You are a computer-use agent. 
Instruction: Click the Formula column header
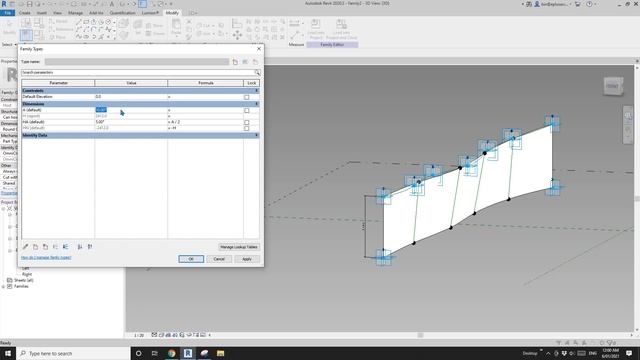pyautogui.click(x=206, y=83)
